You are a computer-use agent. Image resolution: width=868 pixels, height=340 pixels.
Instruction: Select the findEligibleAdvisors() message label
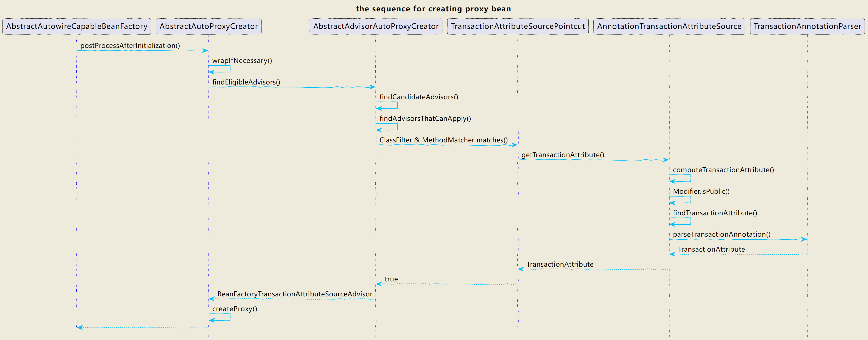pyautogui.click(x=246, y=82)
